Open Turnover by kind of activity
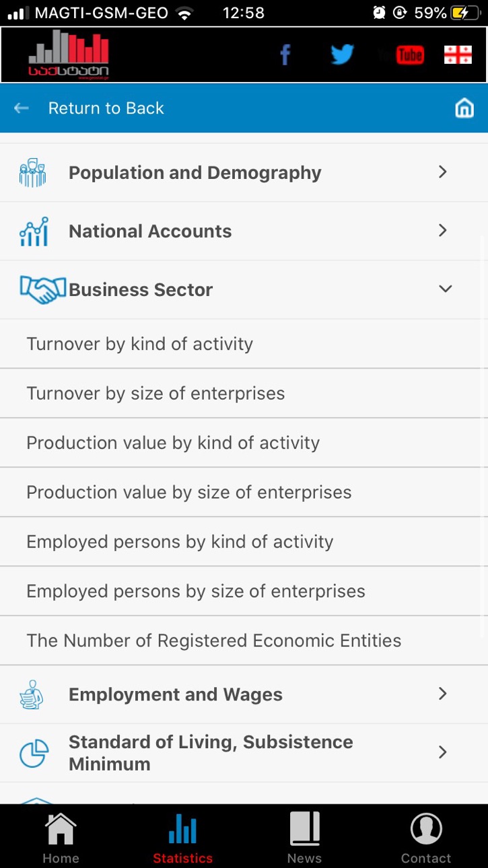This screenshot has width=488, height=868. click(244, 344)
